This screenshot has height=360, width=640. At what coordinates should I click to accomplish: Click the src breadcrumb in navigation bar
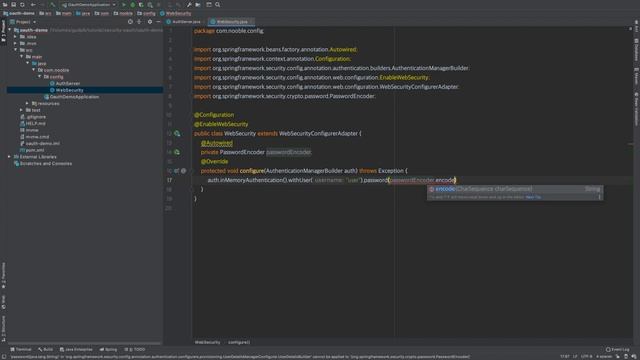pyautogui.click(x=45, y=13)
